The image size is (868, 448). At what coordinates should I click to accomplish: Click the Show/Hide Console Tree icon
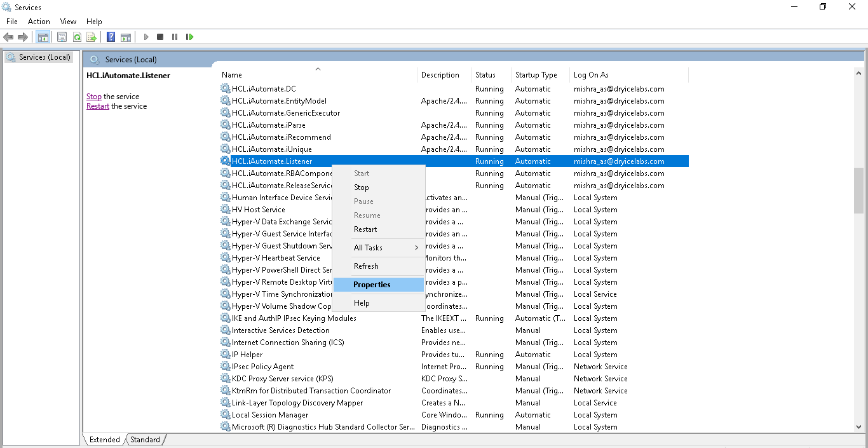coord(43,37)
